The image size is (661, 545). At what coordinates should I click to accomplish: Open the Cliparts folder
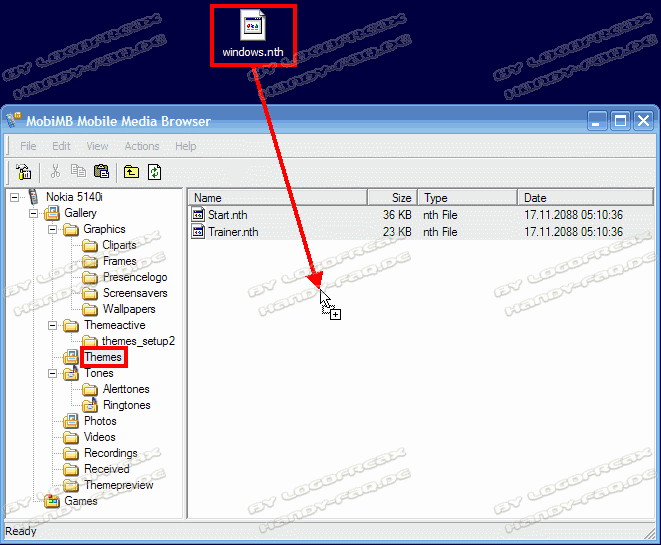(119, 245)
